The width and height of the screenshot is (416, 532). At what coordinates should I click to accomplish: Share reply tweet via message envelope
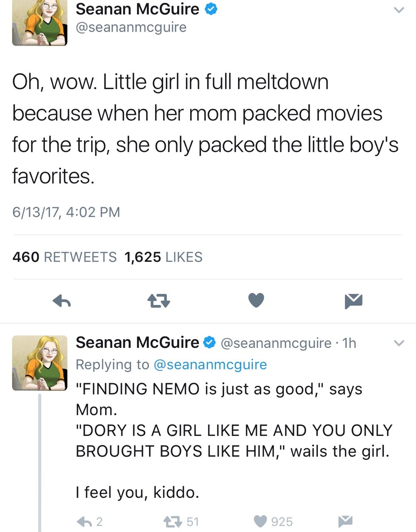345,521
